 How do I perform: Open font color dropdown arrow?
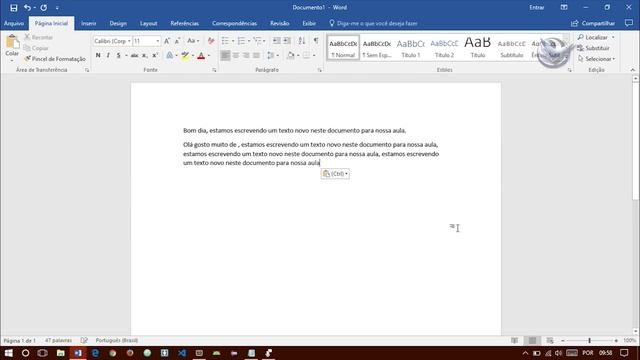tap(209, 56)
